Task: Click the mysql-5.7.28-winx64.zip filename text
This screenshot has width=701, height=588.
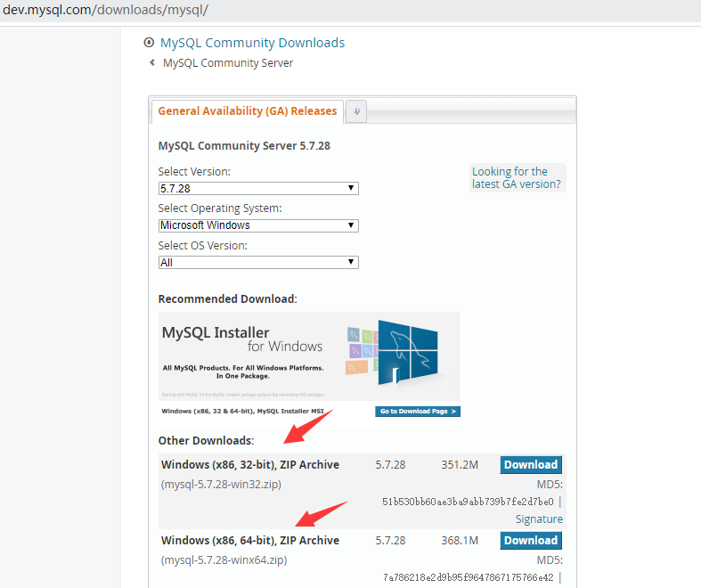Action: [x=224, y=559]
